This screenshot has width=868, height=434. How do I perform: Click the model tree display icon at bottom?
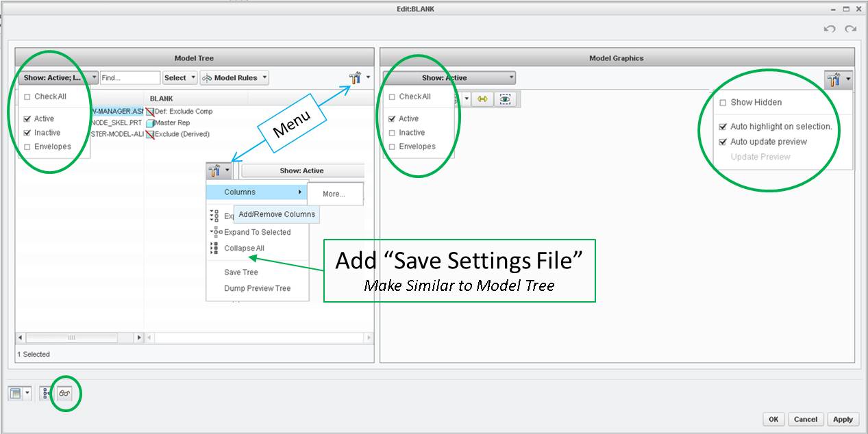click(x=46, y=394)
